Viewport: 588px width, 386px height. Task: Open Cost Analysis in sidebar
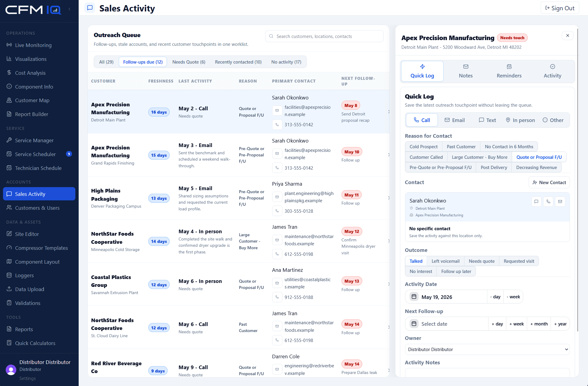pos(39,73)
